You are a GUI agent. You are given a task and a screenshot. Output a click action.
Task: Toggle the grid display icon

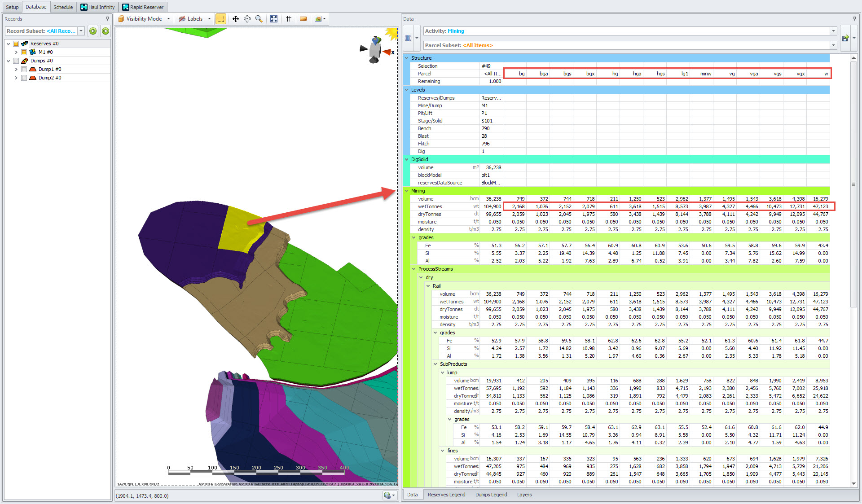(289, 18)
